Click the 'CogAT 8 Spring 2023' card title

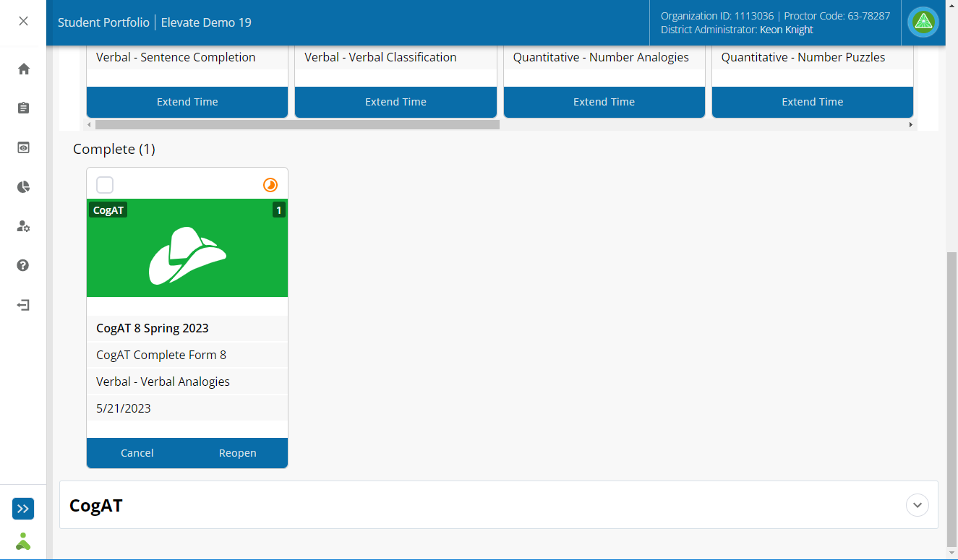click(x=153, y=328)
